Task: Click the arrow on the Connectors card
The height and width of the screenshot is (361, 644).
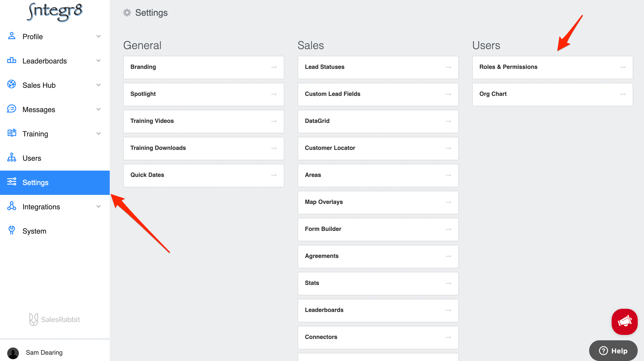Action: [448, 338]
